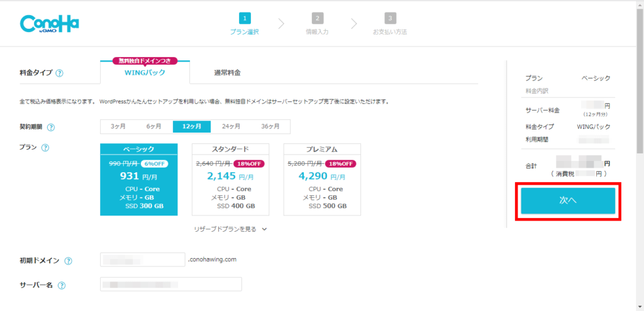The width and height of the screenshot is (644, 311).
Task: Click the .conohawing.com domain suffix
Action: 212,259
